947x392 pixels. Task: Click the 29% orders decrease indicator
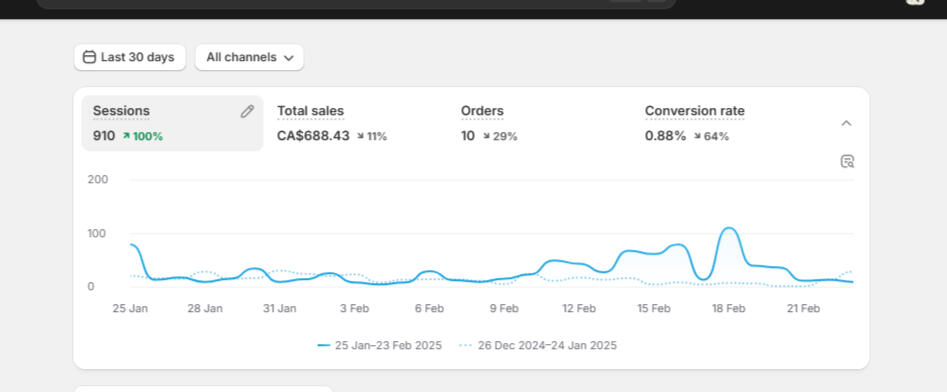tap(500, 137)
